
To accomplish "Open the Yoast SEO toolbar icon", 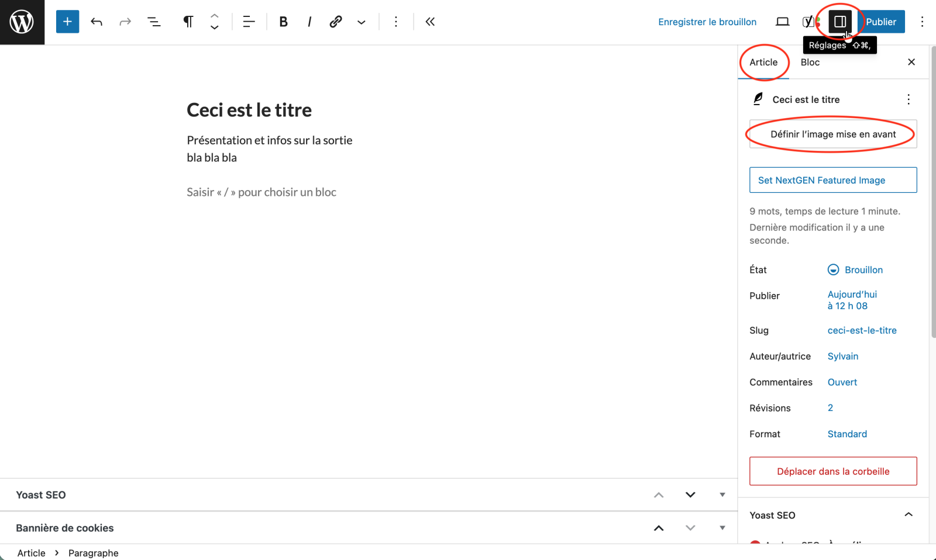I will click(x=809, y=22).
